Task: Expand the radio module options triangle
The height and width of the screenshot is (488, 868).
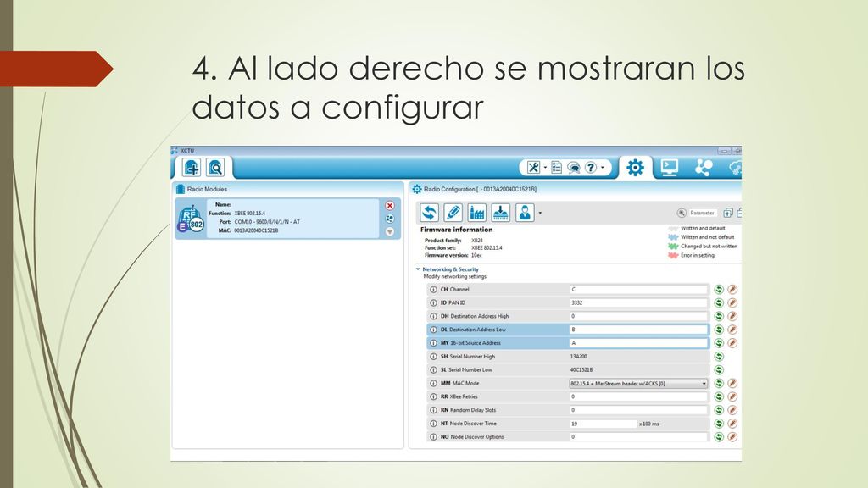Action: [390, 232]
